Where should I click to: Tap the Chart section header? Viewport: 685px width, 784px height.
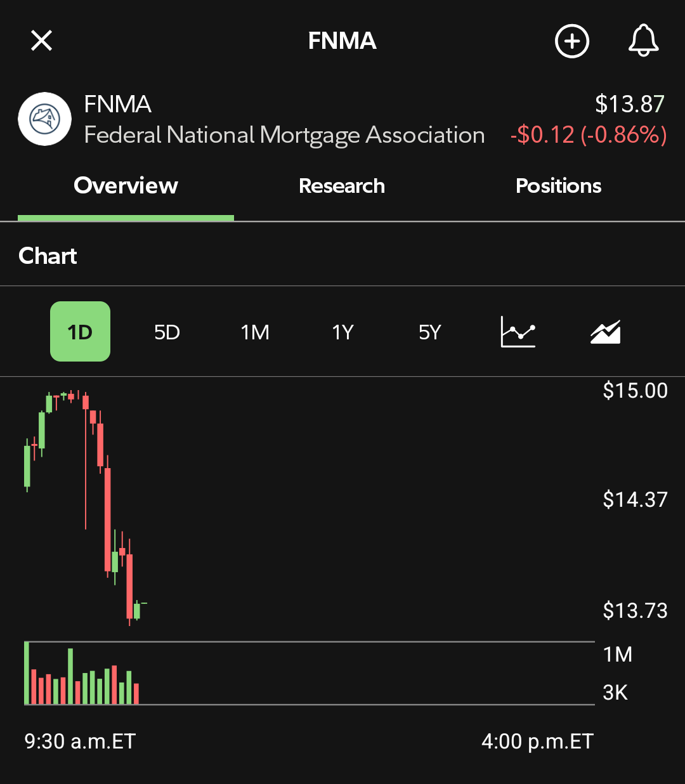coord(48,256)
